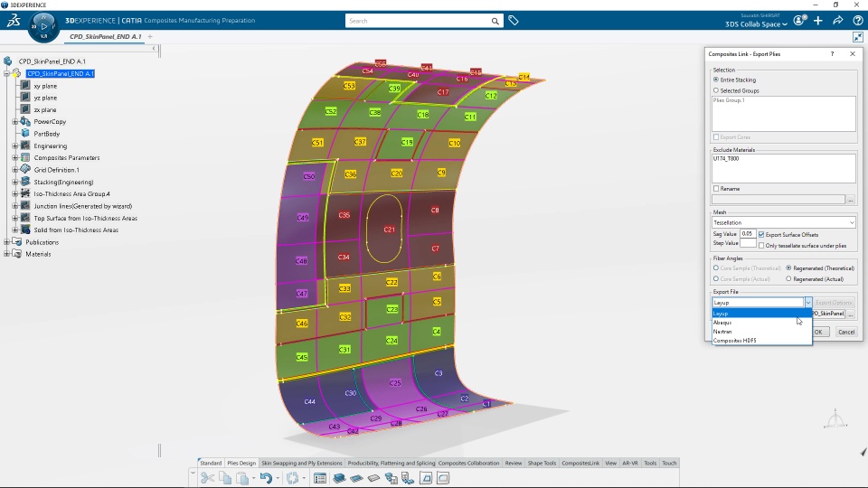Select the xy plane tree item
This screenshot has width=868, height=488.
coord(45,87)
